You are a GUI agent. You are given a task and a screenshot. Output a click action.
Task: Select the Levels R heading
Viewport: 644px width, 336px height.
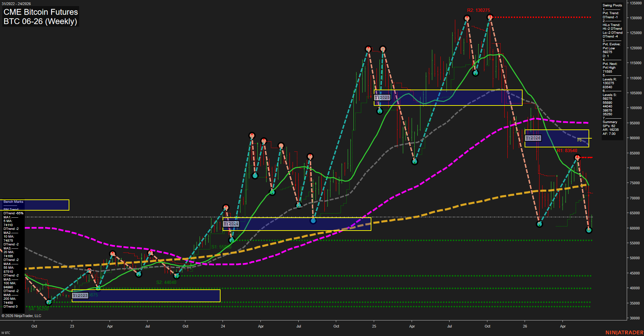coord(609,79)
